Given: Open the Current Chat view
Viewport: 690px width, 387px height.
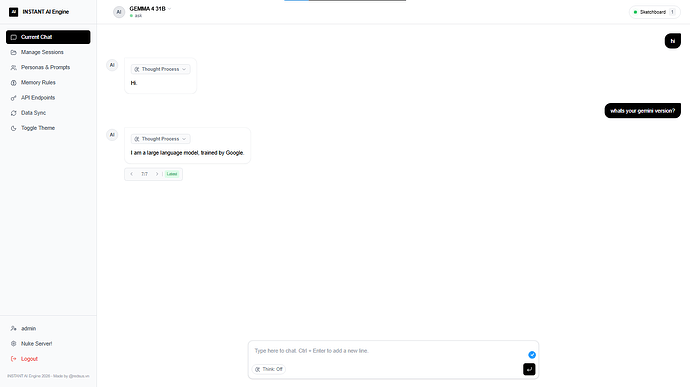Looking at the screenshot, I should tap(48, 37).
